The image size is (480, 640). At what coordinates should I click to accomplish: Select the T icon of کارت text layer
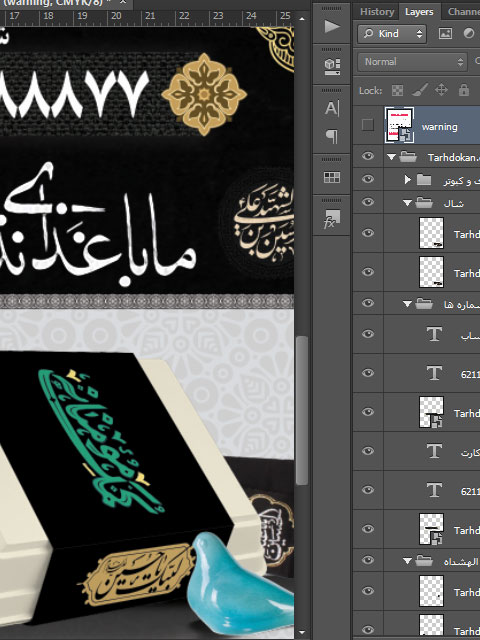434,451
